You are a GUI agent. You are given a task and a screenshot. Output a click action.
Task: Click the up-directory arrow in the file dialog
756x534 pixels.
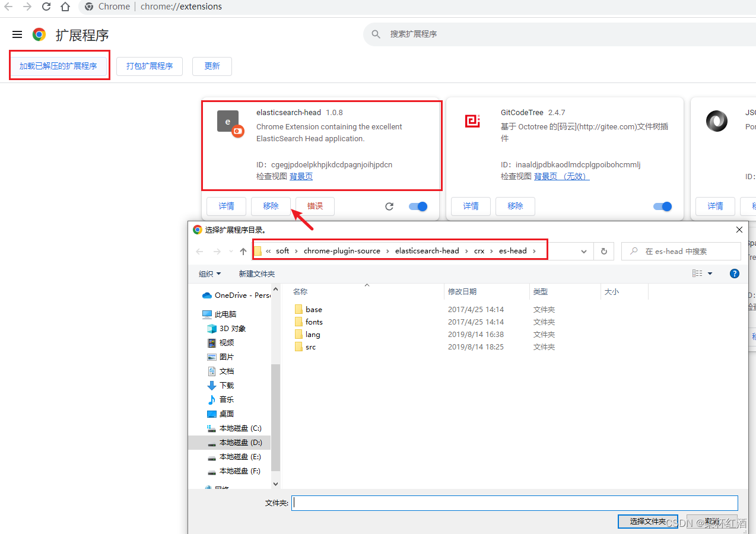tap(243, 252)
